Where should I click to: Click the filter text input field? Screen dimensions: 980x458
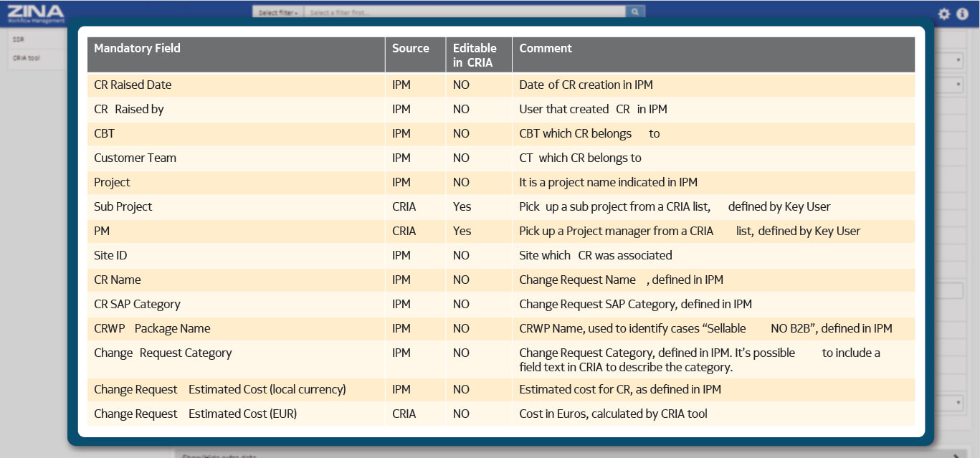(463, 12)
